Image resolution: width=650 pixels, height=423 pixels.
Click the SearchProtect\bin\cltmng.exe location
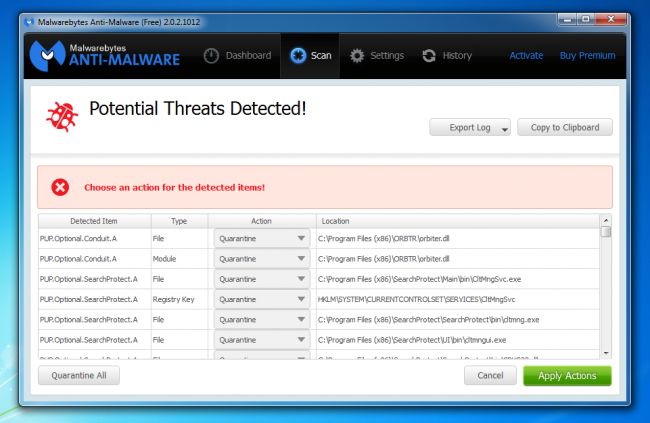(x=428, y=320)
